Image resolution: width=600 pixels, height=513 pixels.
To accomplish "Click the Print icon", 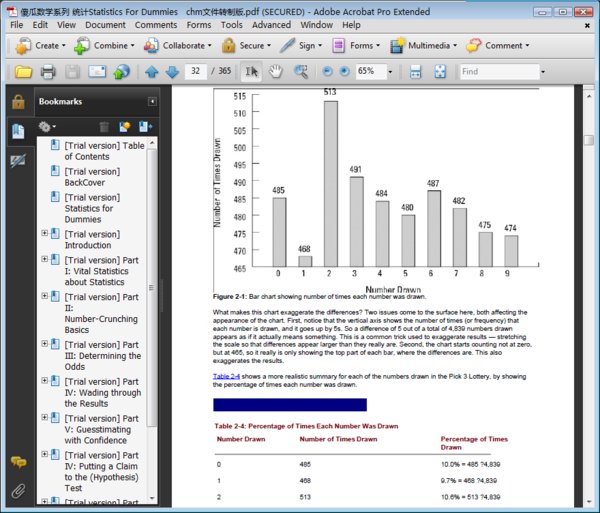I will (48, 72).
